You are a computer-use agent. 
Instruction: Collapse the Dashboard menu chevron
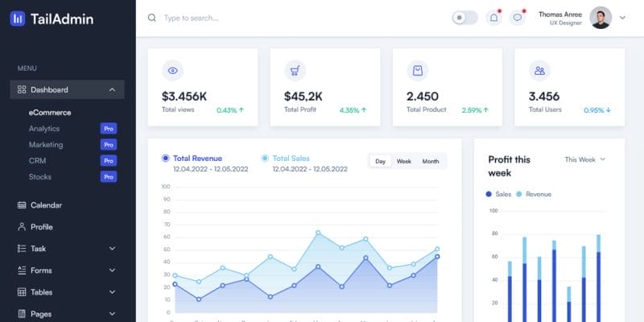coord(112,89)
